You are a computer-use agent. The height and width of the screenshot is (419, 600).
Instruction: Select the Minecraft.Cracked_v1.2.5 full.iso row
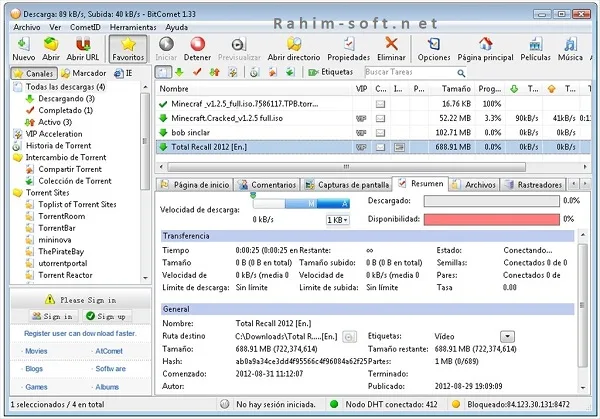click(x=373, y=118)
